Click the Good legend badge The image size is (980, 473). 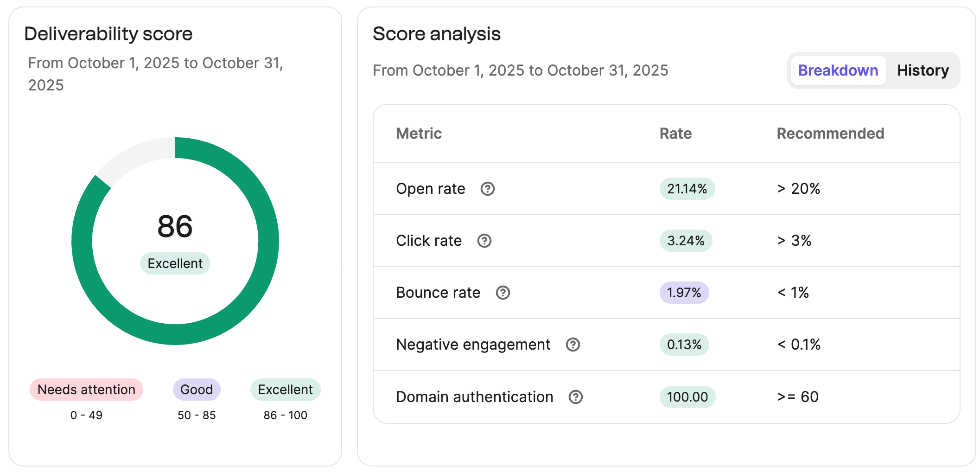(197, 390)
